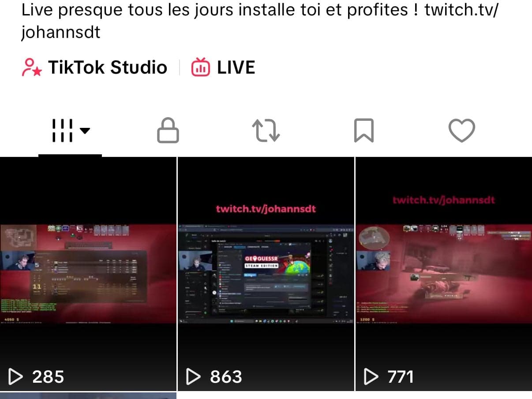Screen dimensions: 532x399
Task: Tap the LIVE TV icon
Action: click(x=200, y=67)
